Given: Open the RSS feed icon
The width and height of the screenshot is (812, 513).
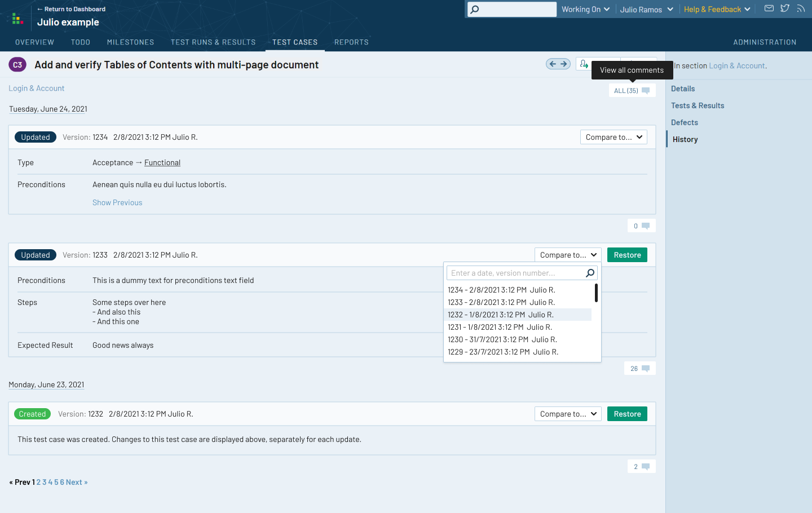Looking at the screenshot, I should (x=801, y=8).
